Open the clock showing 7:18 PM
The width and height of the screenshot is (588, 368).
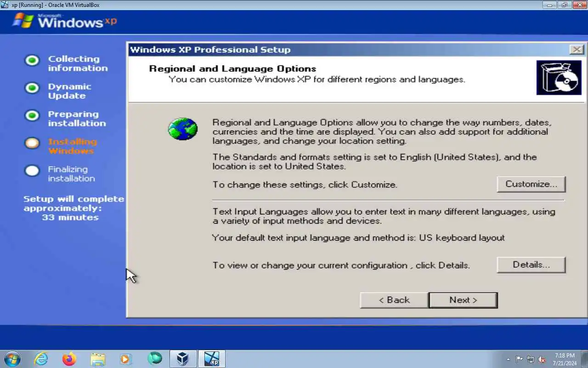(565, 359)
